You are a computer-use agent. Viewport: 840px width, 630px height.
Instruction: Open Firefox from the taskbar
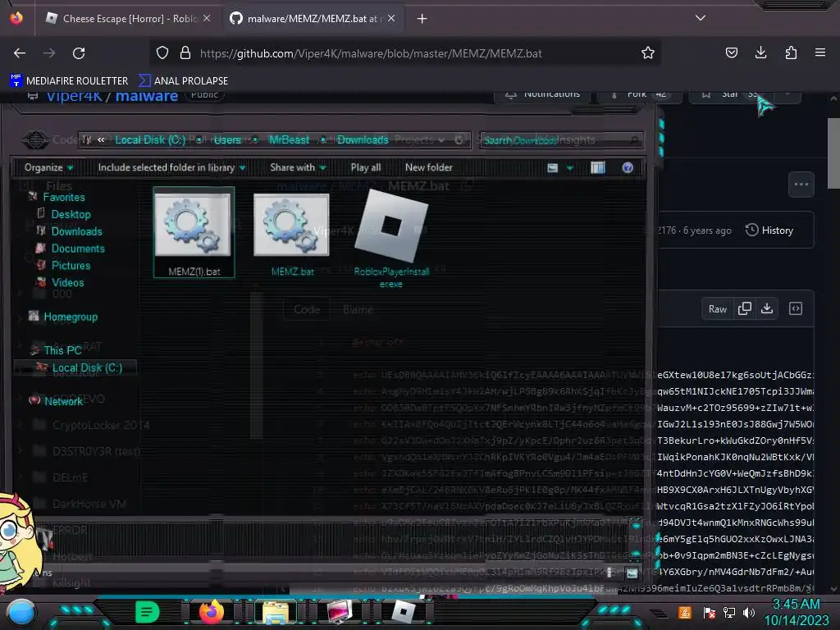pyautogui.click(x=211, y=611)
